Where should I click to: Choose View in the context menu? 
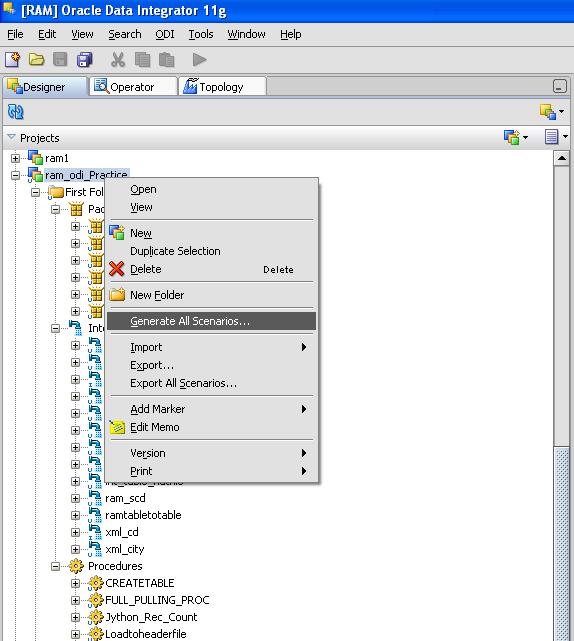point(211,208)
